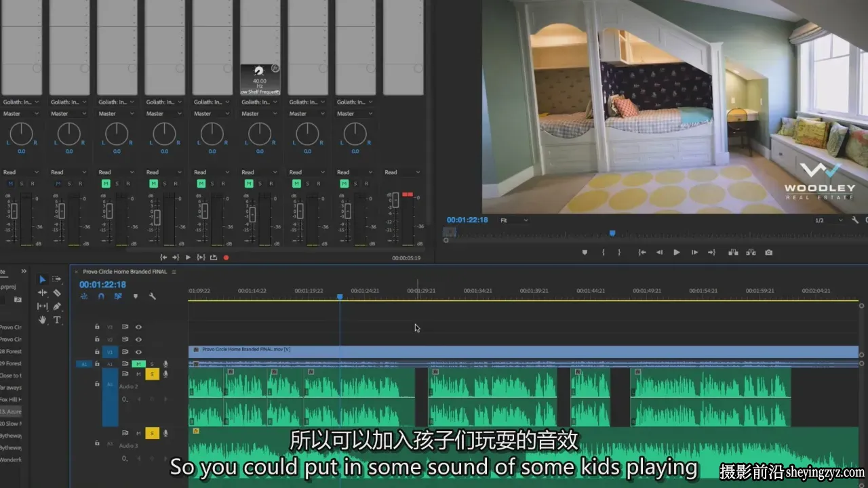Step back one frame in Program monitor

click(659, 252)
